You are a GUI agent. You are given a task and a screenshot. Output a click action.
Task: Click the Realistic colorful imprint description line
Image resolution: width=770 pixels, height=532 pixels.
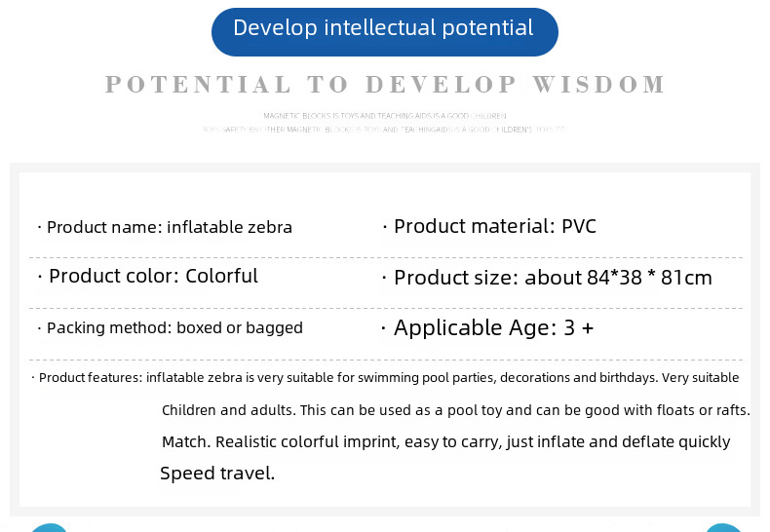coord(445,442)
